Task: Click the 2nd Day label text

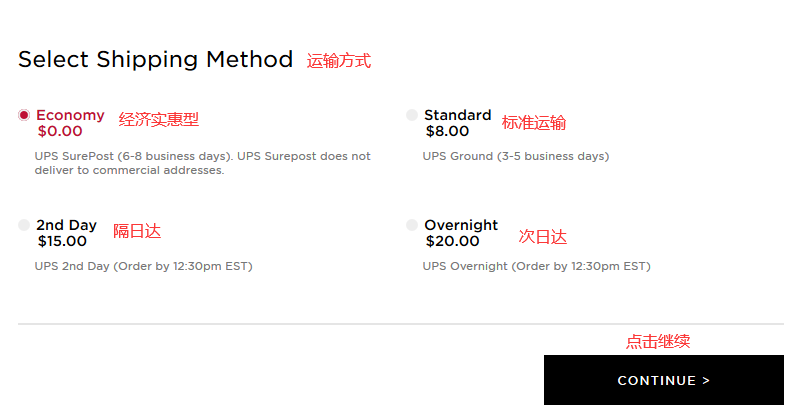Action: click(66, 225)
